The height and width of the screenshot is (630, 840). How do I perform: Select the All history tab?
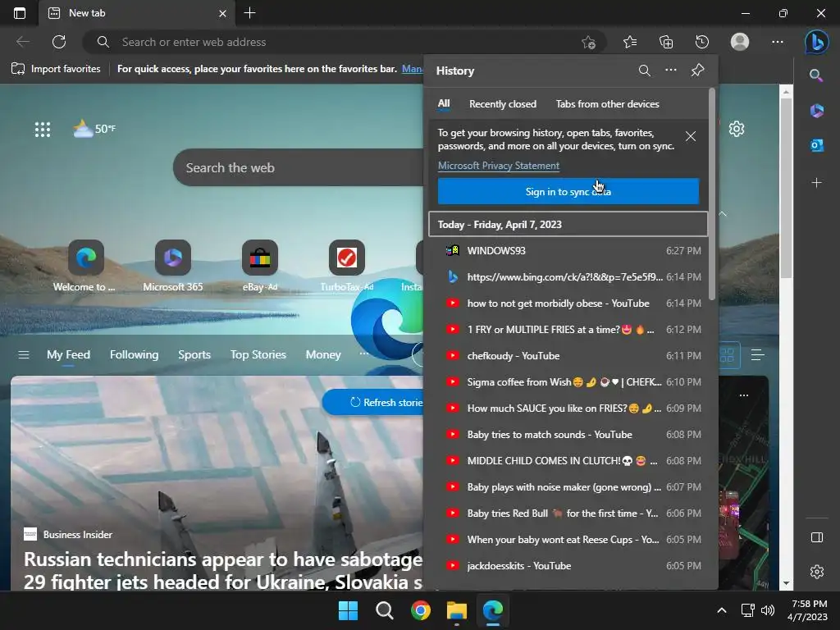pos(444,103)
